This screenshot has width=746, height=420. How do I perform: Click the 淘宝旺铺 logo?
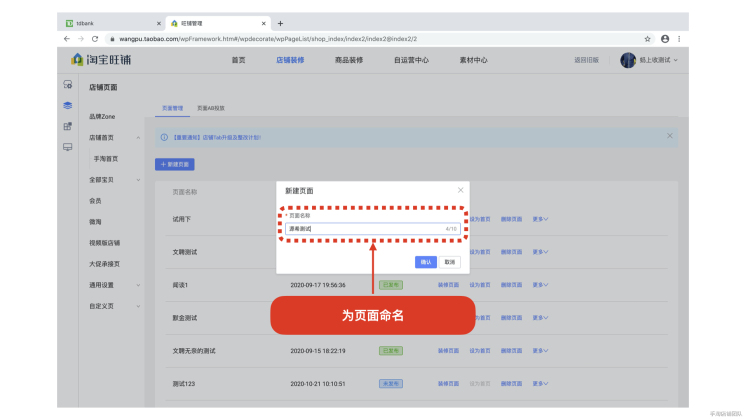[101, 60]
